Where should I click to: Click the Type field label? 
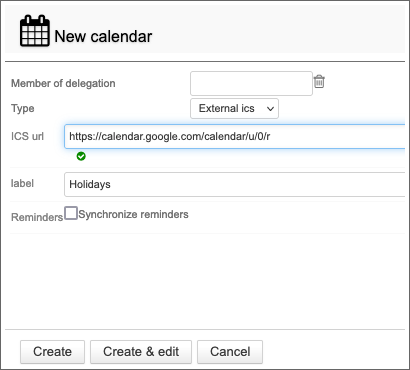point(23,109)
